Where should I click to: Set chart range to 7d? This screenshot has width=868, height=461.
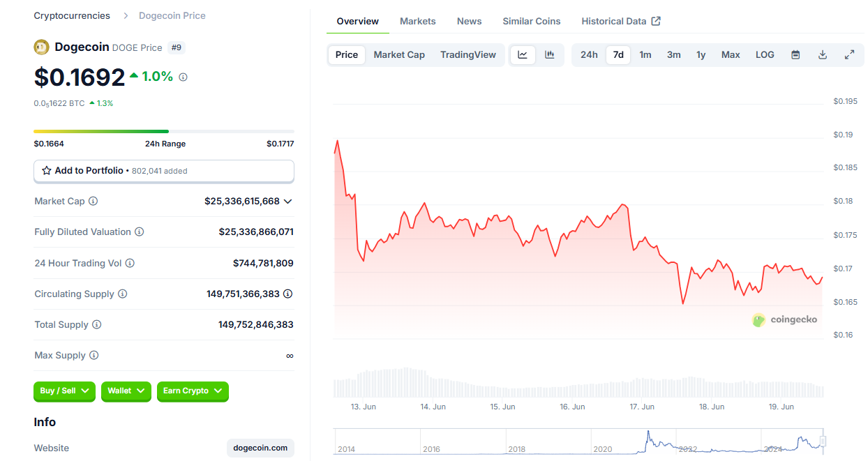click(x=618, y=54)
